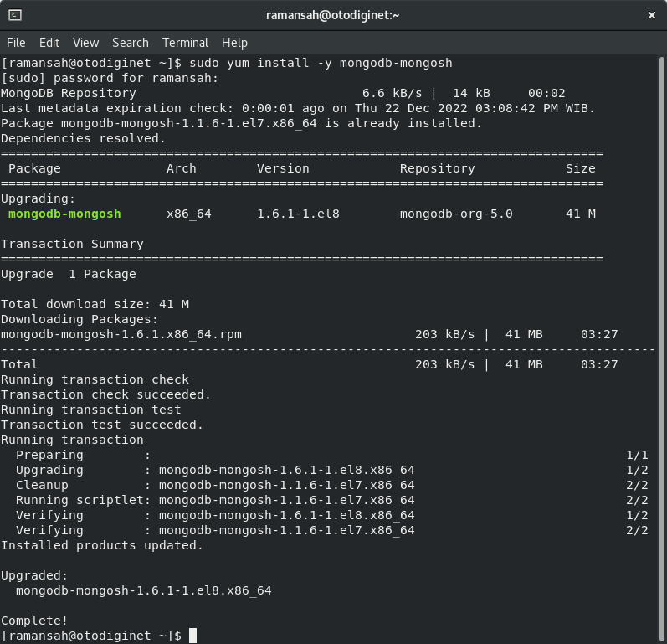Click the 'Upgrading:' heading text
The image size is (667, 644).
click(38, 198)
